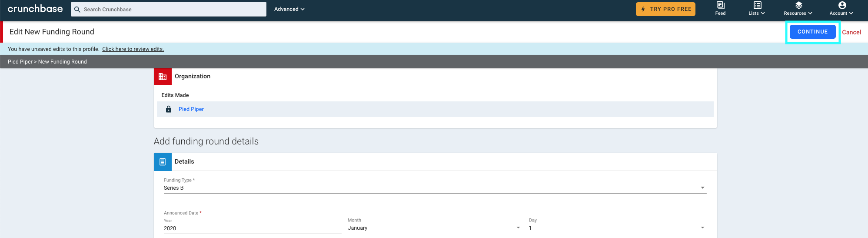The image size is (868, 238).
Task: Click the Edits Made label
Action: pos(175,95)
